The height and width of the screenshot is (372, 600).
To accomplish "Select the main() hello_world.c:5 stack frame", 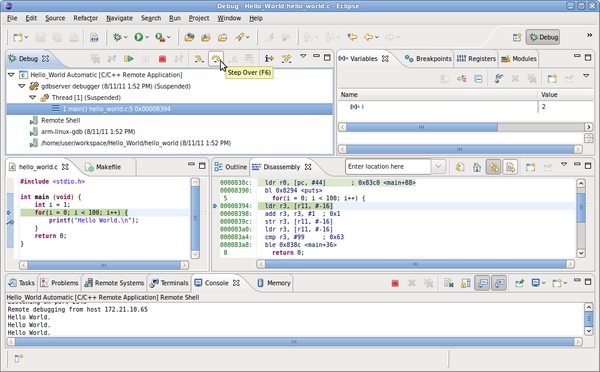I will pyautogui.click(x=170, y=109).
